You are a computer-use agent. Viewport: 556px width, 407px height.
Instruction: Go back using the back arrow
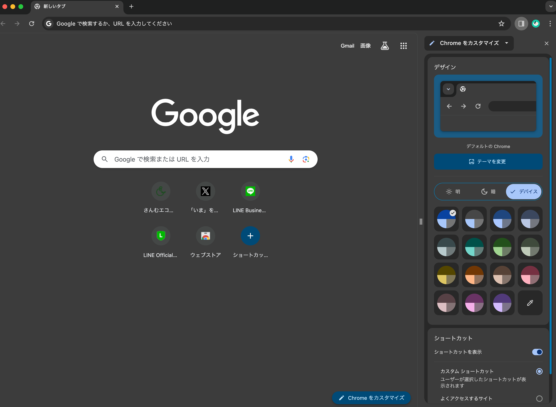(x=3, y=24)
